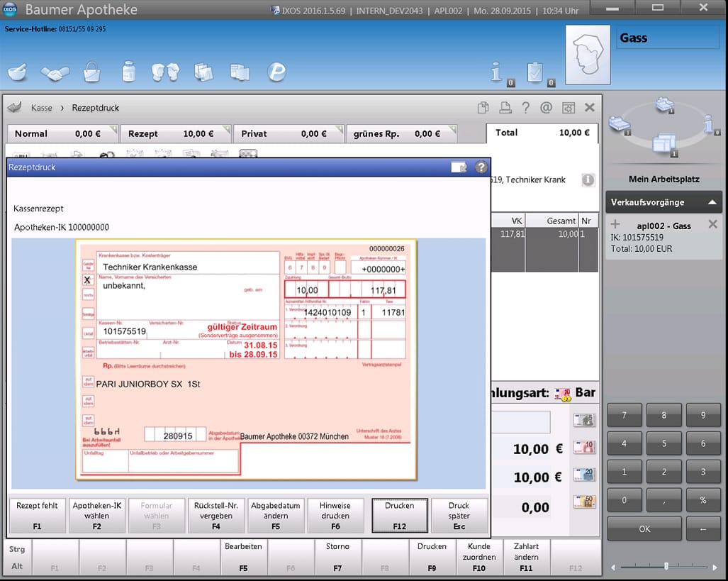Adjust the slider below the keypad

pos(666,566)
